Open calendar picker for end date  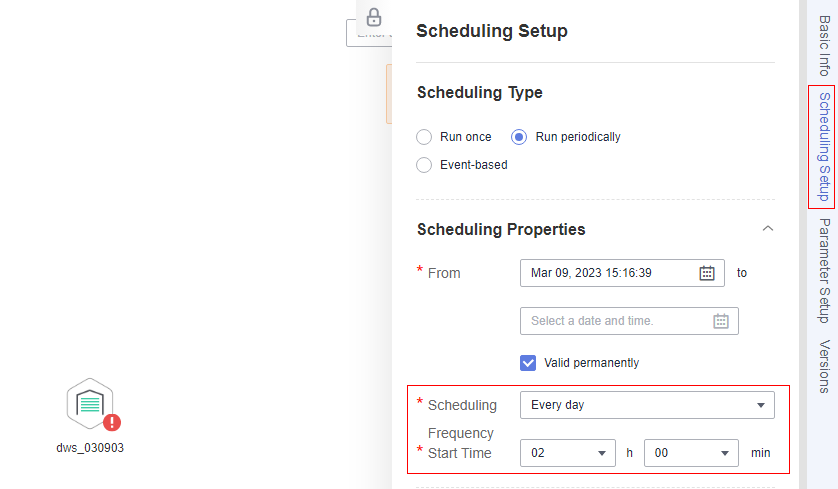[x=721, y=321]
